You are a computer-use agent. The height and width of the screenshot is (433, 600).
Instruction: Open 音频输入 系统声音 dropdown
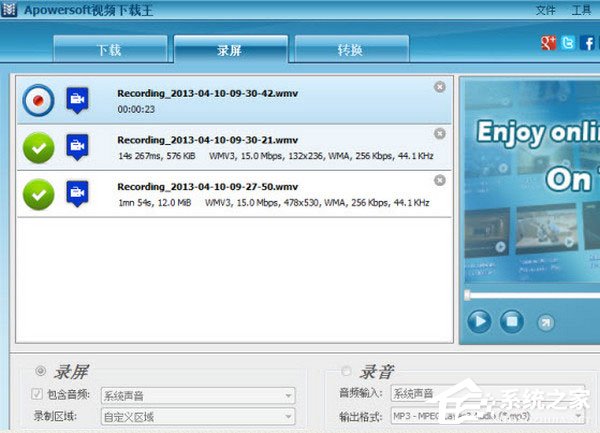(488, 393)
